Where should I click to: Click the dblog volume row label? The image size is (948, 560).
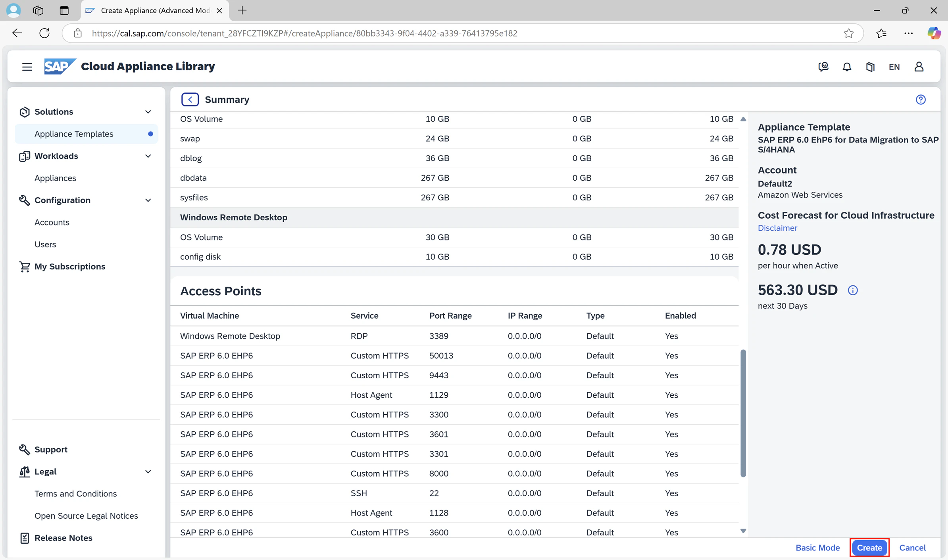pos(191,158)
